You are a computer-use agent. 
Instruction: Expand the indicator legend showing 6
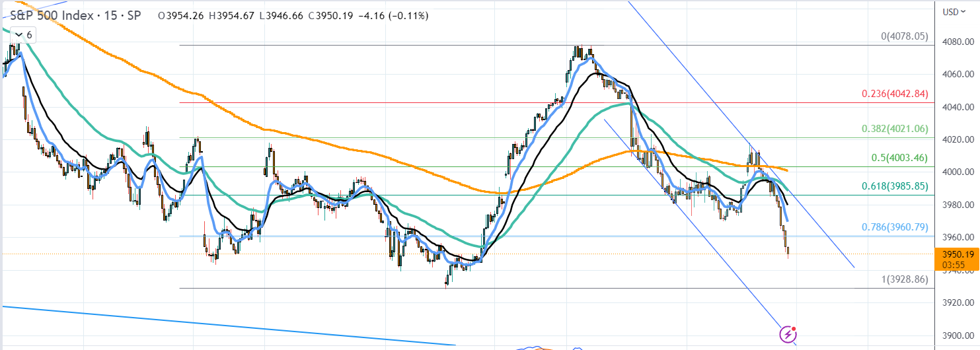pyautogui.click(x=23, y=34)
